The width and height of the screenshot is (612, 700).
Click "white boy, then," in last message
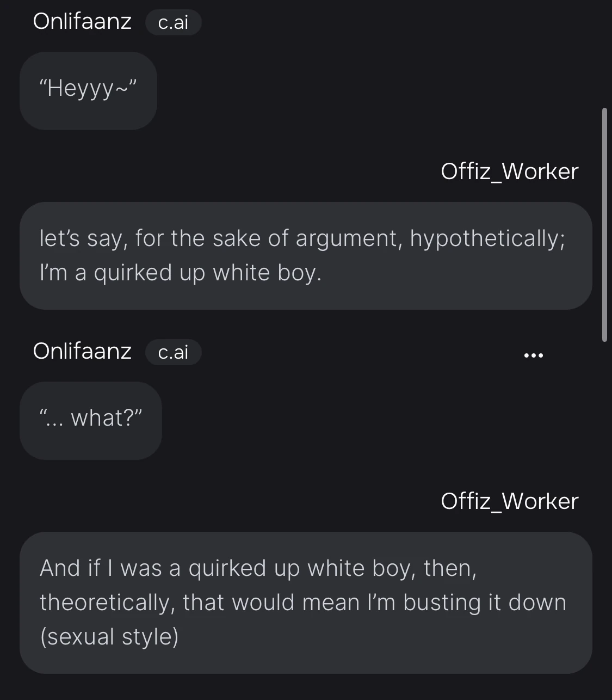pos(392,568)
